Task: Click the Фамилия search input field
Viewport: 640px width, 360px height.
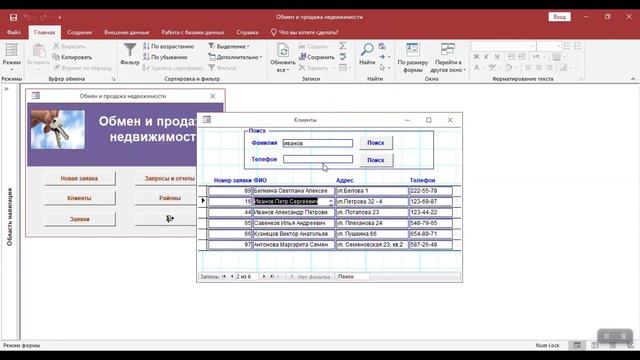Action: click(318, 143)
